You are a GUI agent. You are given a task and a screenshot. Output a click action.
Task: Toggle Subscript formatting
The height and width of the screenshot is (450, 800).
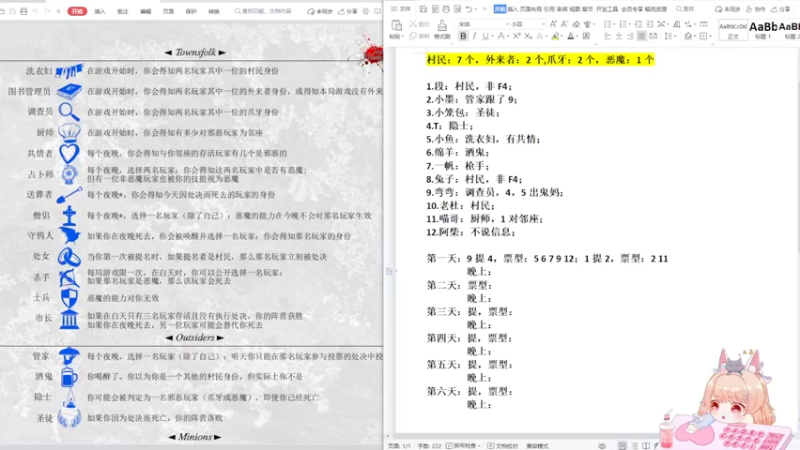[x=528, y=36]
